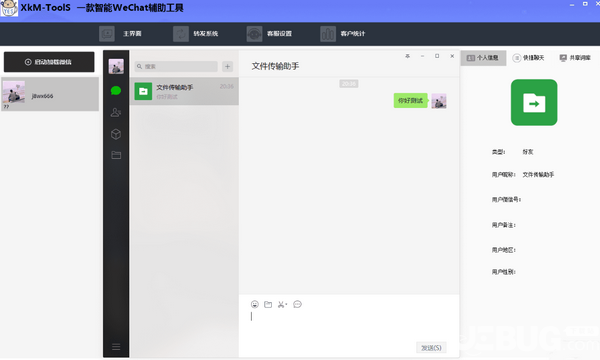Click the WeChat search field
This screenshot has height=360, width=600.
[x=176, y=67]
